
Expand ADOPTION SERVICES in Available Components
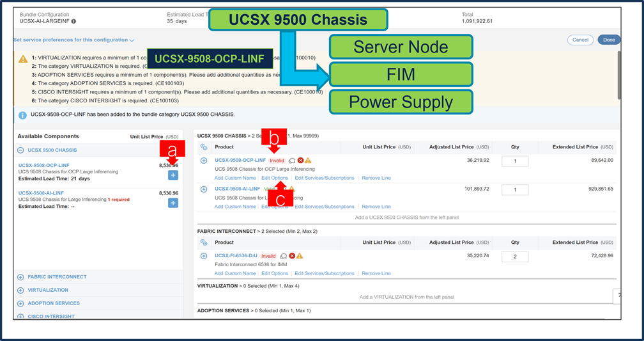20,303
